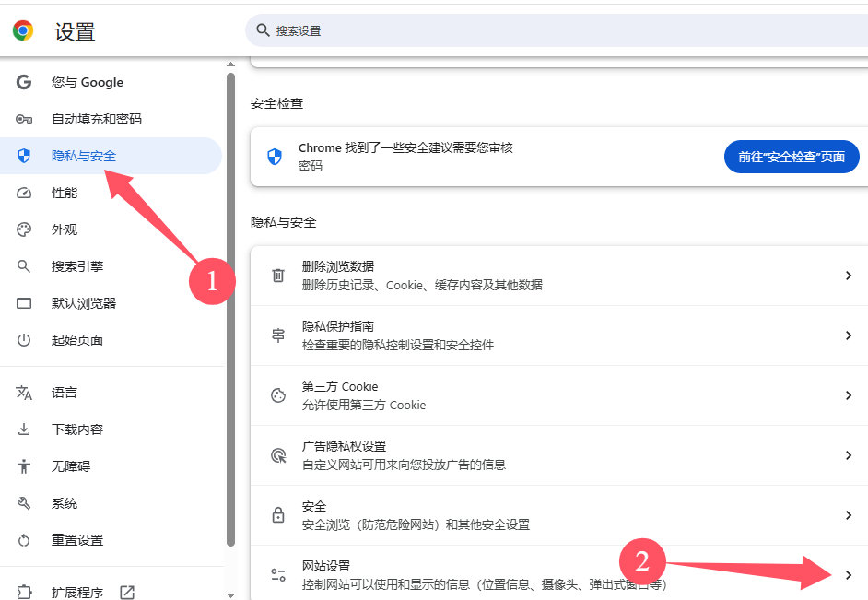Click the sliders icon for 网站设置
This screenshot has height=600, width=868.
[x=277, y=575]
